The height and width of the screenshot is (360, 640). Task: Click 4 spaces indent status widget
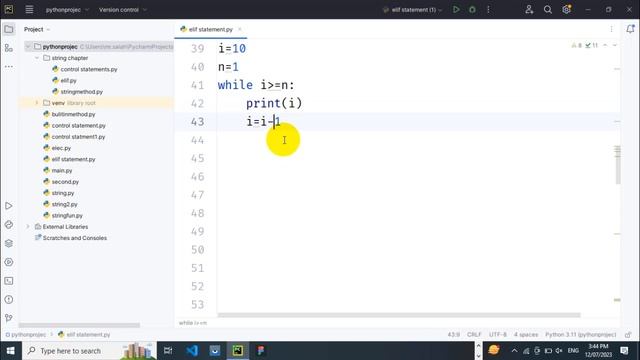(526, 335)
